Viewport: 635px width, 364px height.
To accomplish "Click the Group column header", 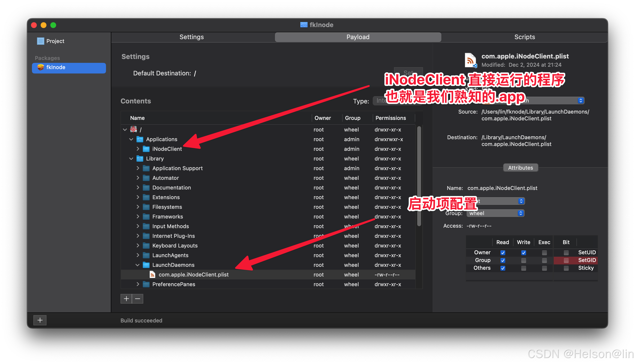I will coord(357,118).
